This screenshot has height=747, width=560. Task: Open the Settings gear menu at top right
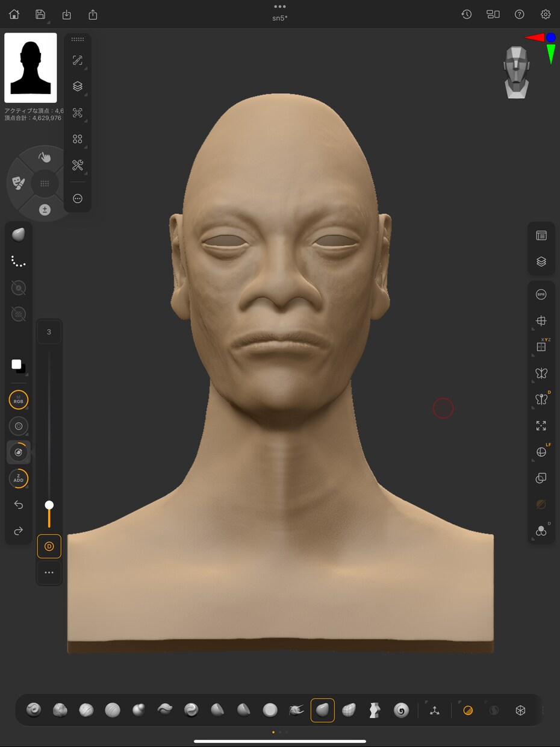pos(545,14)
